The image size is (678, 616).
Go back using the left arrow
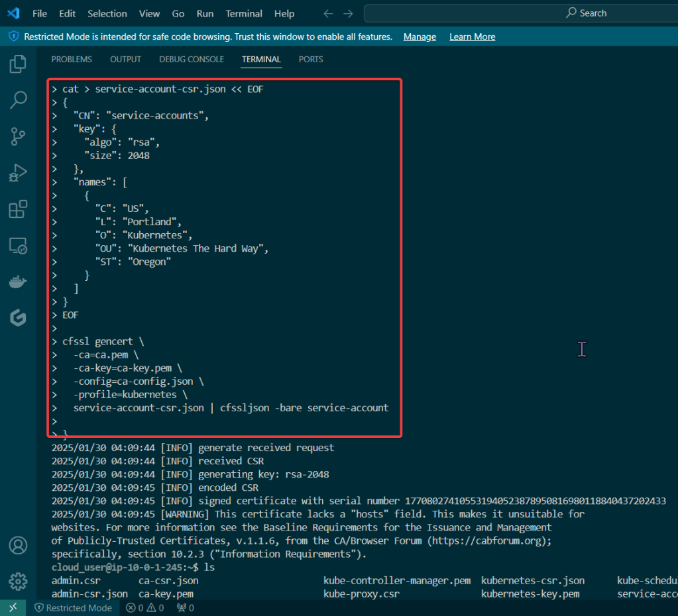[x=328, y=13]
